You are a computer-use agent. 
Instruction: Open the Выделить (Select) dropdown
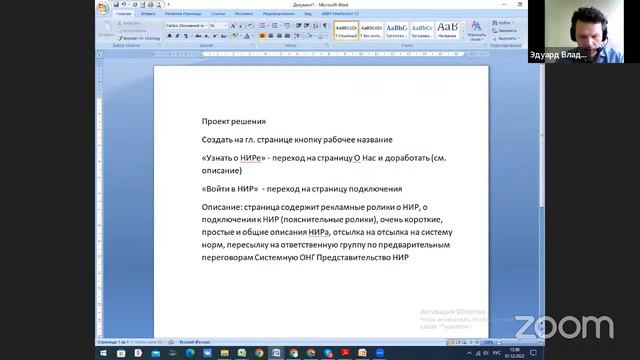coord(506,38)
